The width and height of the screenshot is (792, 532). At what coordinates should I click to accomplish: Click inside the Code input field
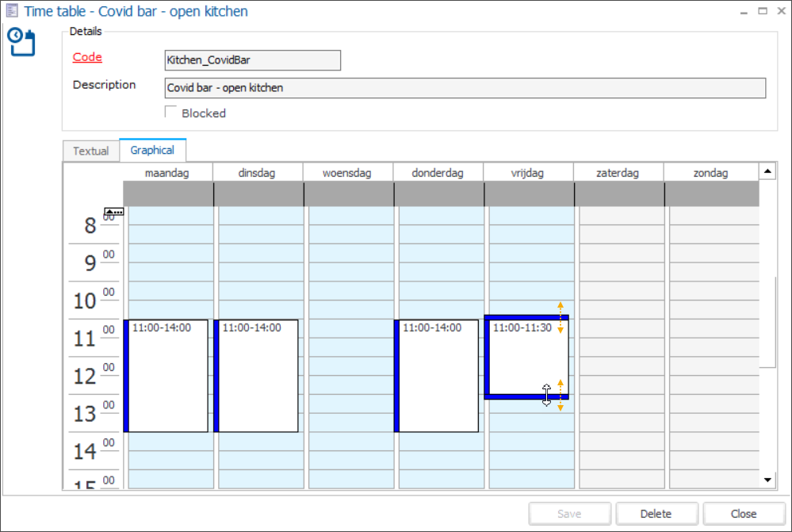click(252, 60)
